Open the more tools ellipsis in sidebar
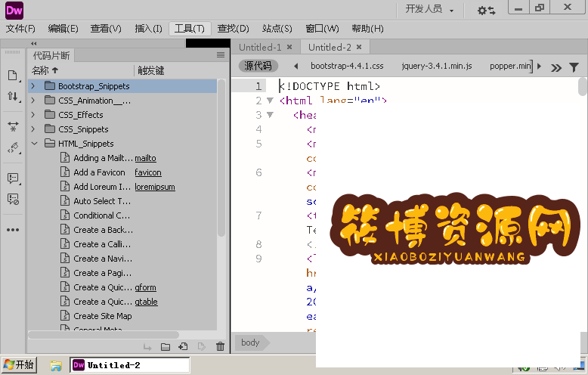The image size is (588, 375). click(13, 230)
